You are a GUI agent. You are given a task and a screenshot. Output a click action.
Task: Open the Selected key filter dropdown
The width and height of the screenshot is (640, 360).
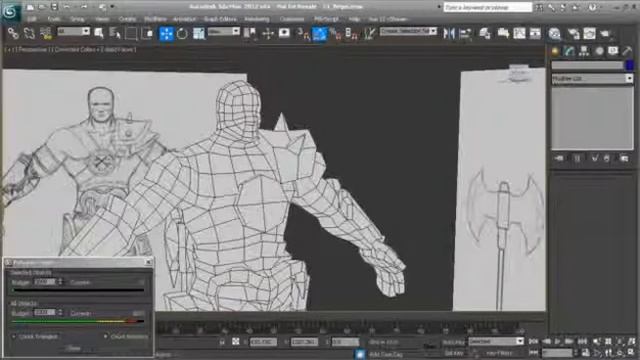[x=496, y=341]
